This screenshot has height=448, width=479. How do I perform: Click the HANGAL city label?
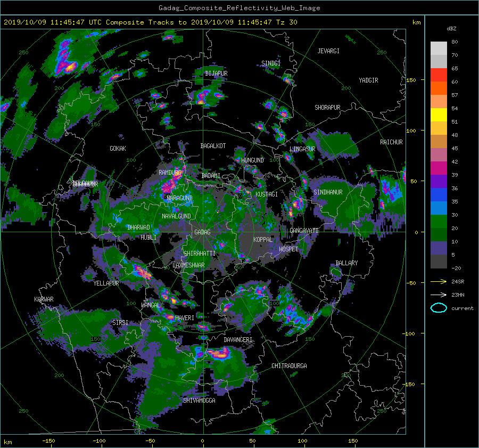(x=151, y=305)
